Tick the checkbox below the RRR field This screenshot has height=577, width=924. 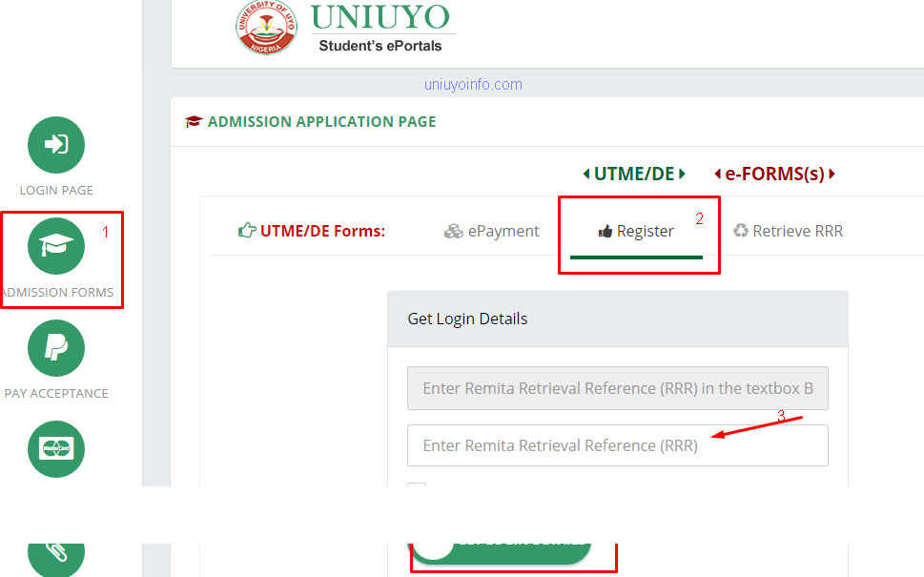(417, 485)
